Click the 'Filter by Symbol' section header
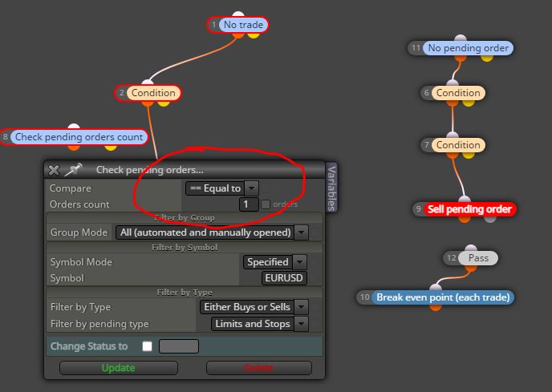 click(x=185, y=248)
